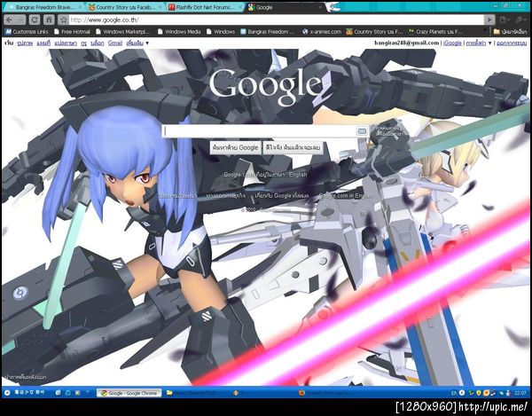Screen dimensions: 532x416
Task: Switch to Flashfly Dot Net Forums tab
Action: click(206, 7)
